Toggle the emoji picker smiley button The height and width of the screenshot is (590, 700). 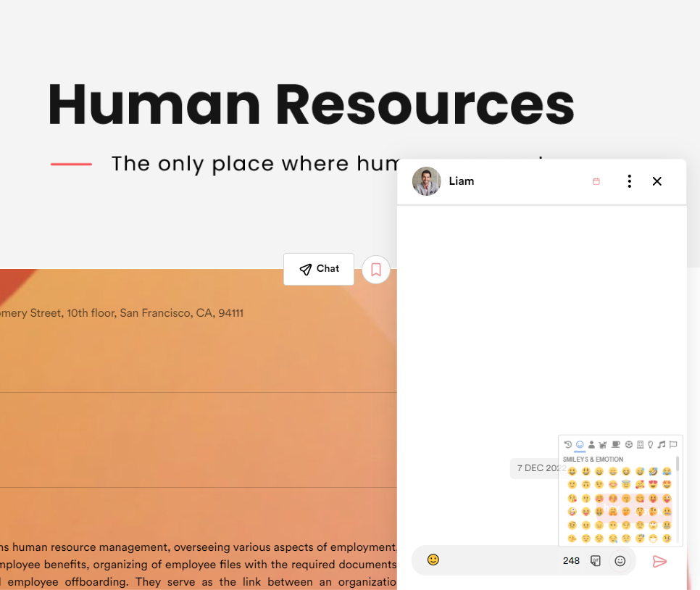[x=620, y=561]
